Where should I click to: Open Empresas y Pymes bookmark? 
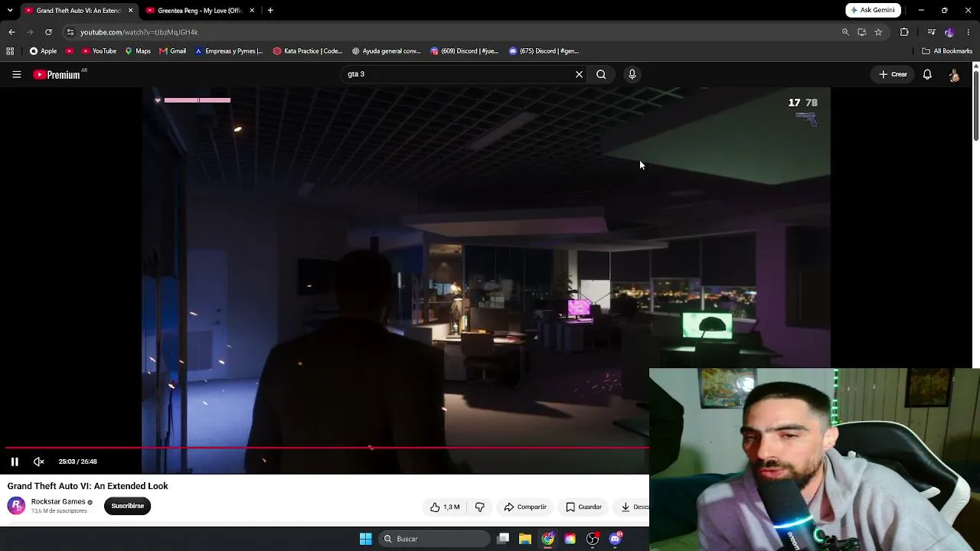tap(228, 51)
